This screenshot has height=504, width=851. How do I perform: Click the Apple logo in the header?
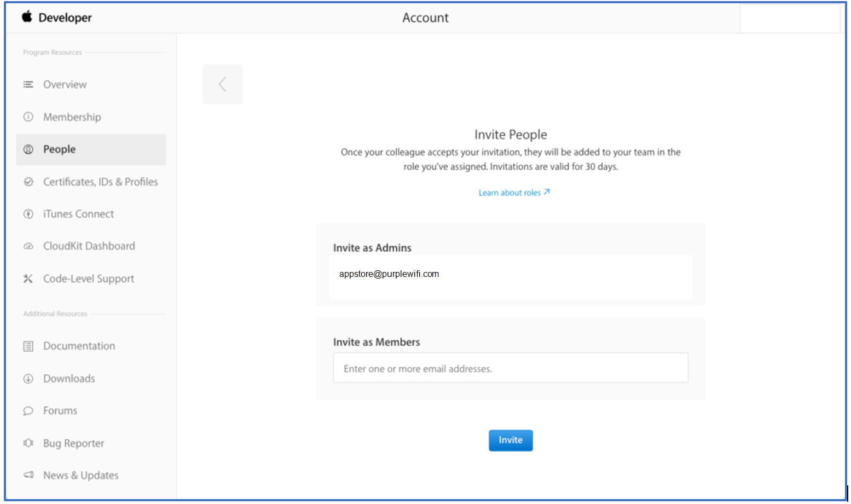pyautogui.click(x=27, y=17)
